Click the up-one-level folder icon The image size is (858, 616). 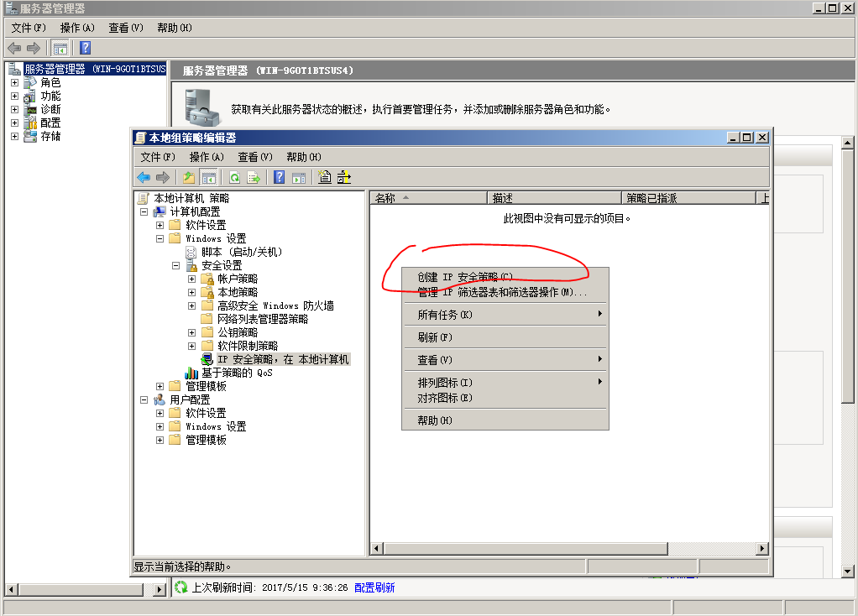(x=189, y=177)
